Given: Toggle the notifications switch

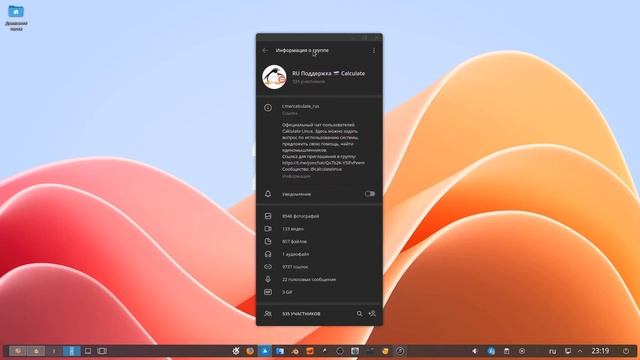Looking at the screenshot, I should point(370,194).
